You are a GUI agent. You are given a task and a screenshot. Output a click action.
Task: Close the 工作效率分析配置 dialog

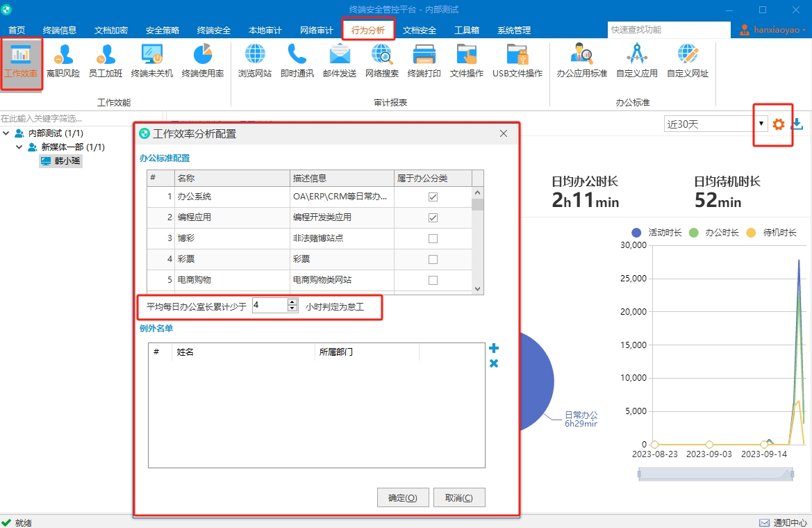(x=504, y=133)
